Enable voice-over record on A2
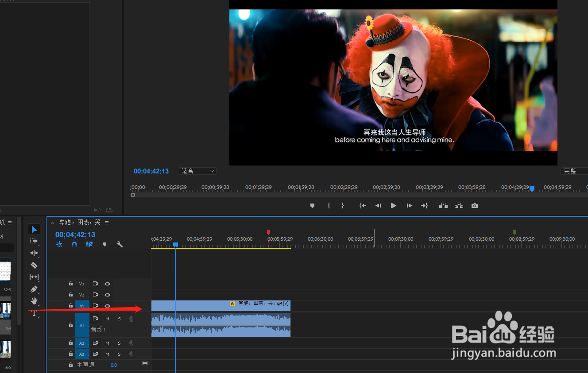Viewport: 588px width, 373px height. (131, 343)
